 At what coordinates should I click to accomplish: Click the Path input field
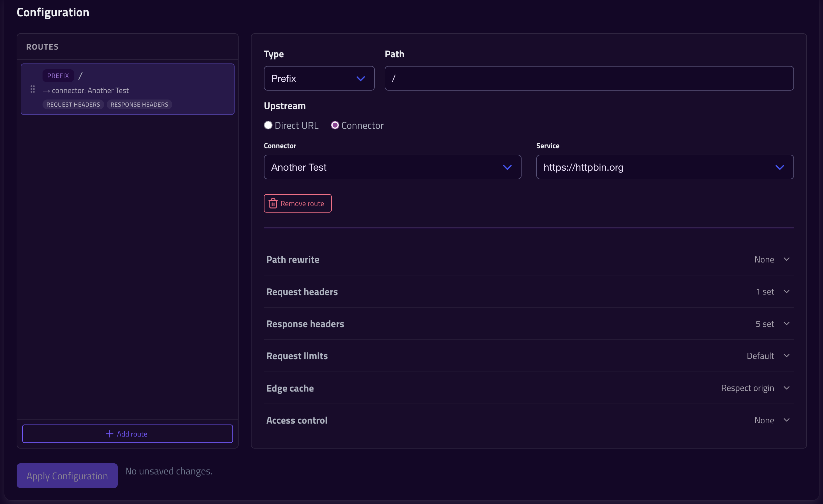(589, 79)
